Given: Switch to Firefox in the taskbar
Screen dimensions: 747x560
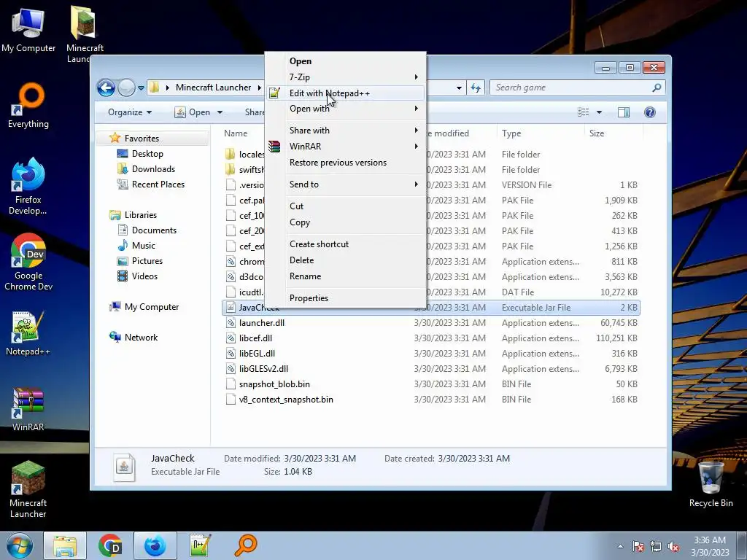Looking at the screenshot, I should (155, 545).
